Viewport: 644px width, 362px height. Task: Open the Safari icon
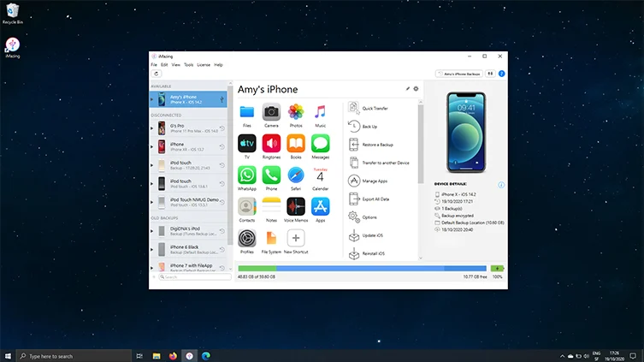[x=296, y=175]
